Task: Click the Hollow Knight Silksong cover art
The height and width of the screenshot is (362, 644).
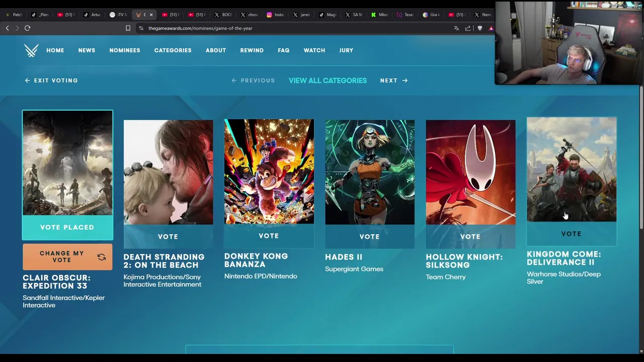Action: pos(470,172)
